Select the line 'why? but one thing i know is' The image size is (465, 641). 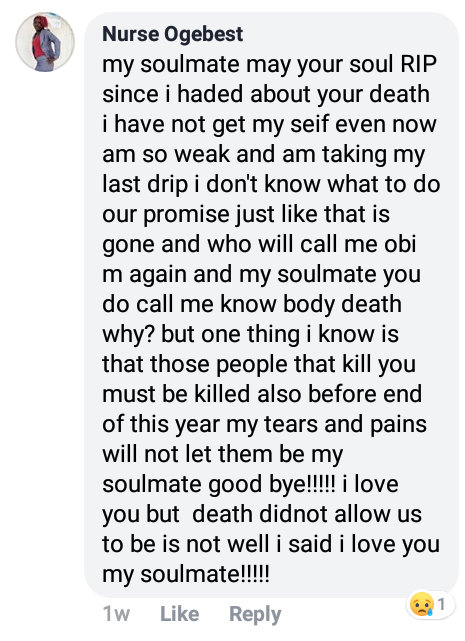[250, 335]
